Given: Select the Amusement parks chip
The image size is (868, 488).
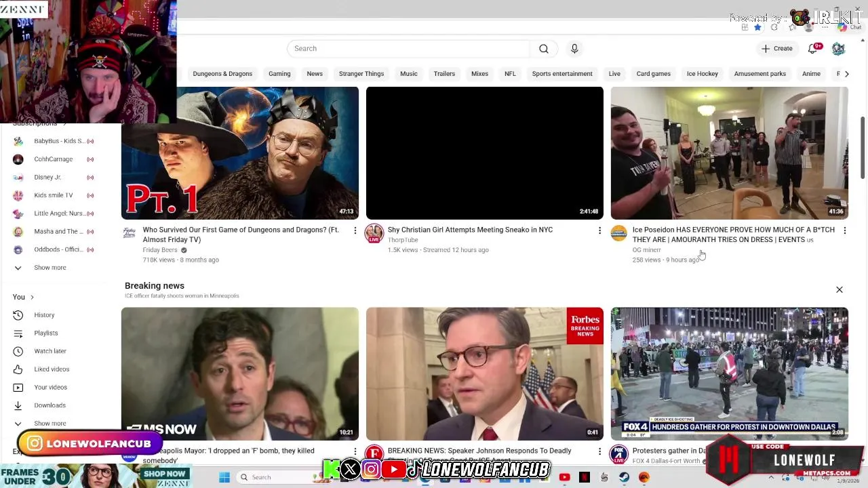Looking at the screenshot, I should coord(760,74).
